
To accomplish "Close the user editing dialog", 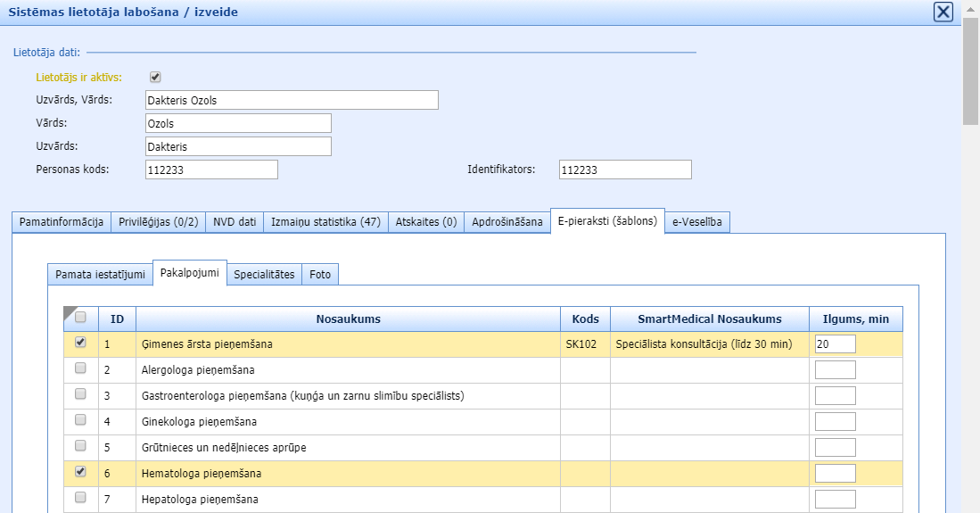I will [943, 12].
